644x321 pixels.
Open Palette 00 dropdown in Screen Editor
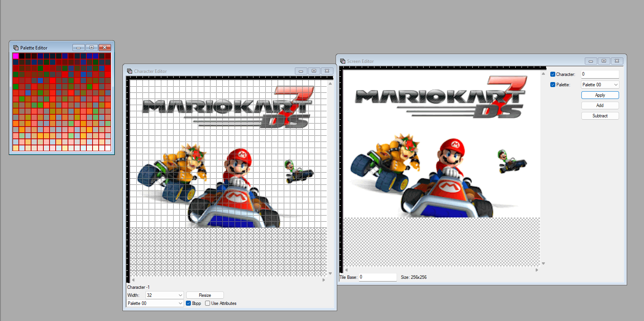click(600, 85)
